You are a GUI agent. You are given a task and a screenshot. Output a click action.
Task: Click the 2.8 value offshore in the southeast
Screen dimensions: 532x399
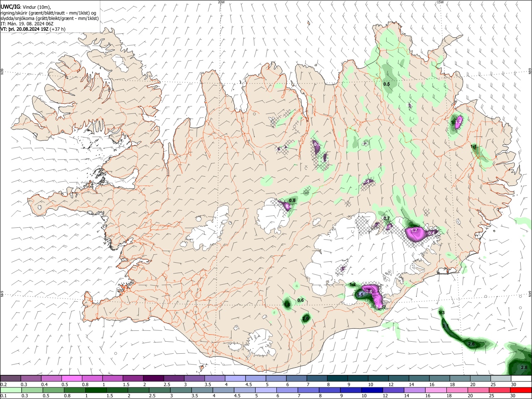524,367
